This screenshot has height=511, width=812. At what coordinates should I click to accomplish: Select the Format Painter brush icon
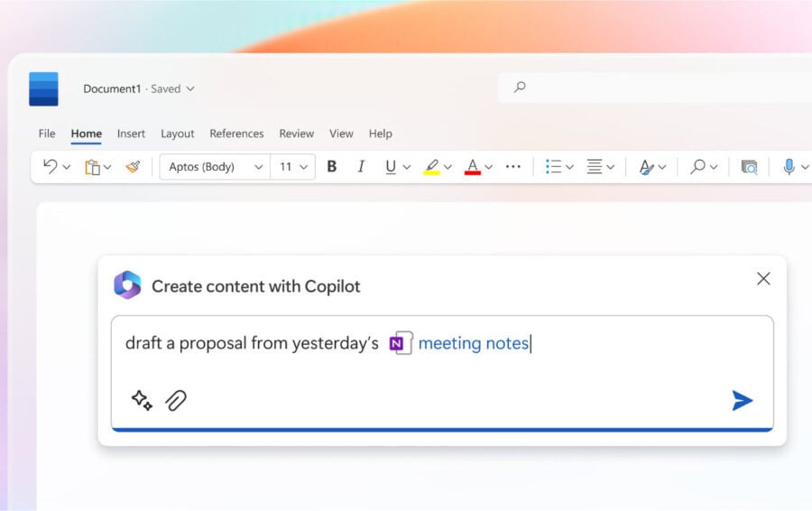(x=134, y=167)
